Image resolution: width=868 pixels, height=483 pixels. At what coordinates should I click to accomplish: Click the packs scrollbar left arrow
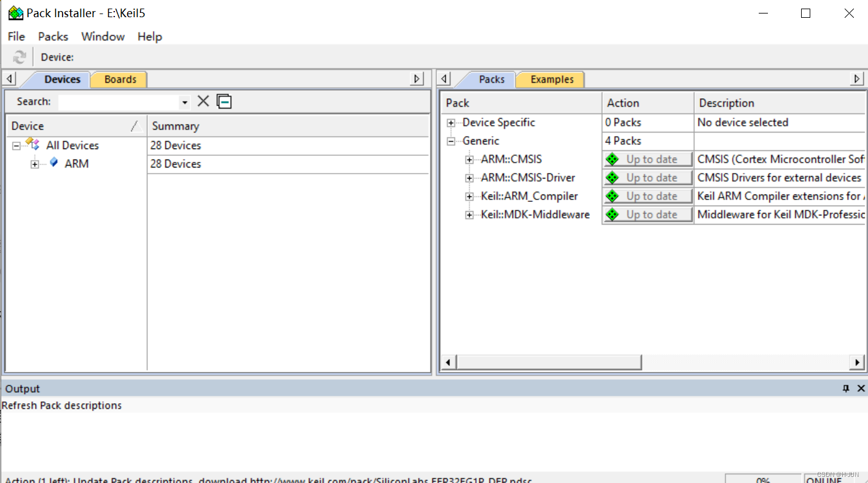(x=448, y=362)
